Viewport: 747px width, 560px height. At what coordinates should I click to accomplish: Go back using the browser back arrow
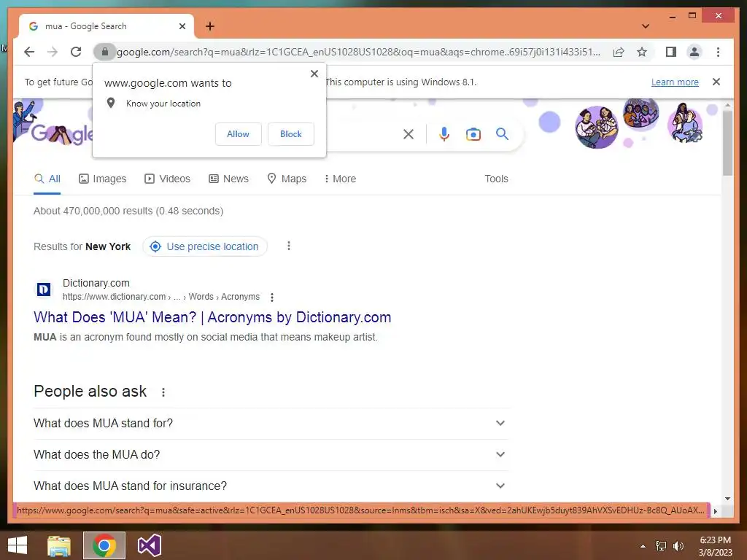pos(29,52)
